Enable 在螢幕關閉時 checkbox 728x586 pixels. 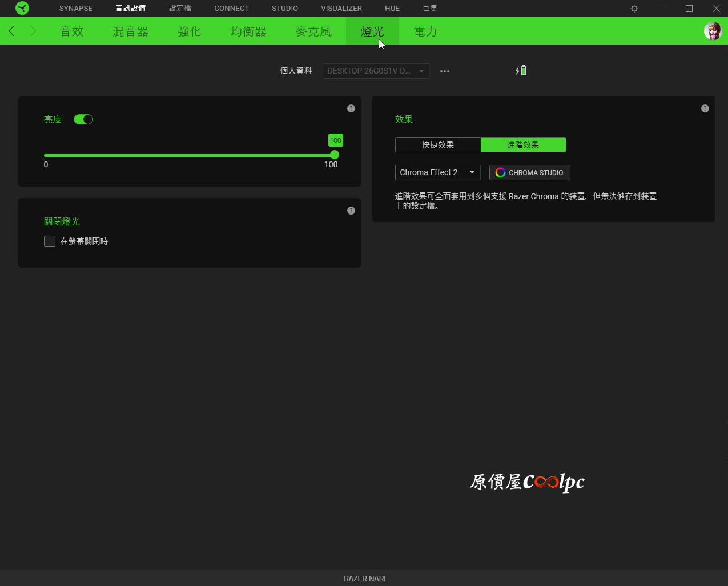pos(50,241)
